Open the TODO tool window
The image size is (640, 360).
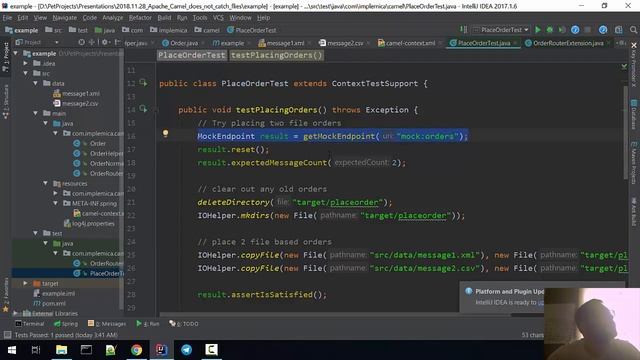tap(184, 324)
